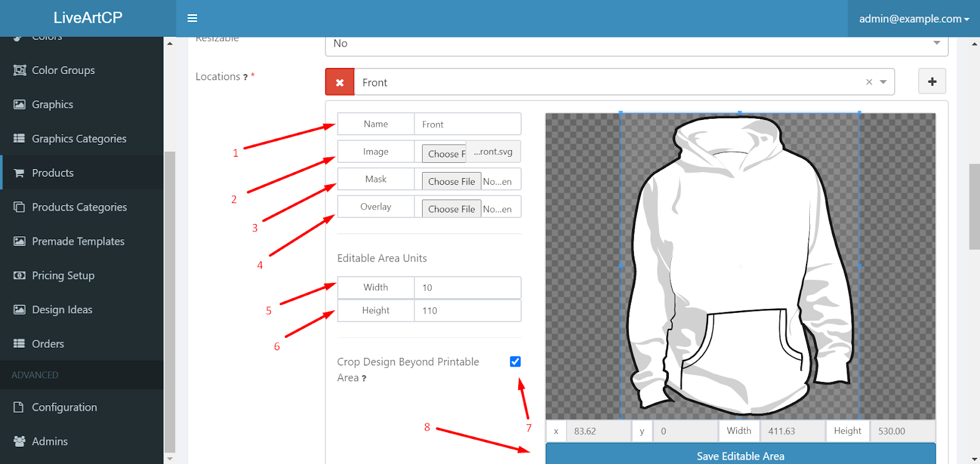
Task: Click help mark beside Crop Design label
Action: pos(364,378)
